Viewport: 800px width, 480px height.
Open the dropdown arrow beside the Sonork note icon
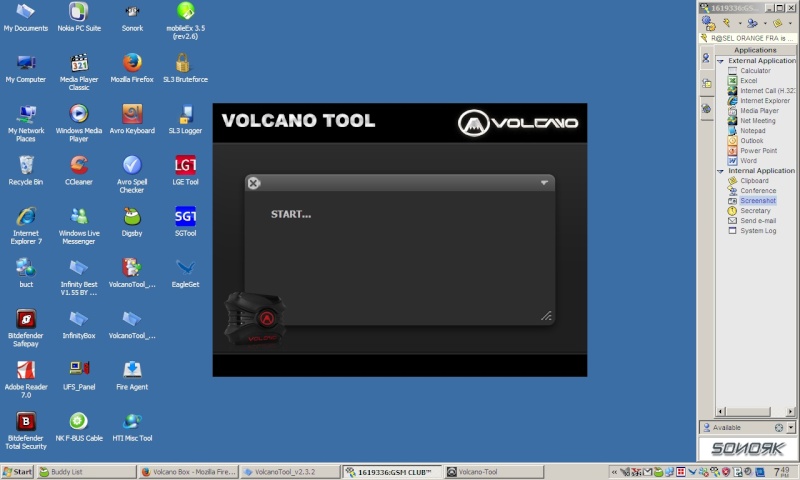pos(790,23)
